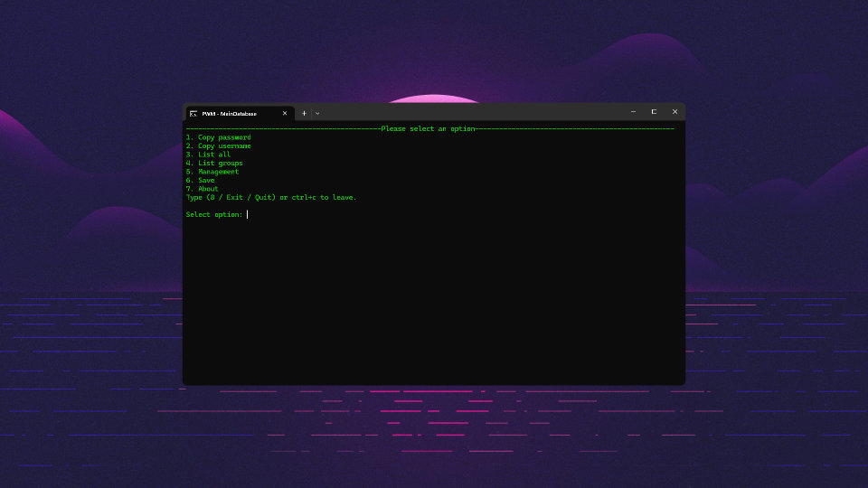The image size is (868, 488).
Task: Click the 'Save' option line
Action: (201, 181)
